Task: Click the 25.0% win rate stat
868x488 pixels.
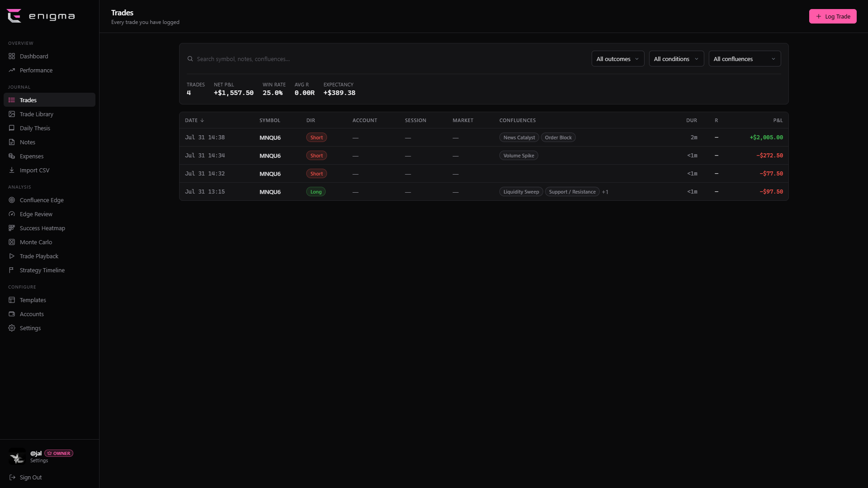Action: (x=273, y=93)
